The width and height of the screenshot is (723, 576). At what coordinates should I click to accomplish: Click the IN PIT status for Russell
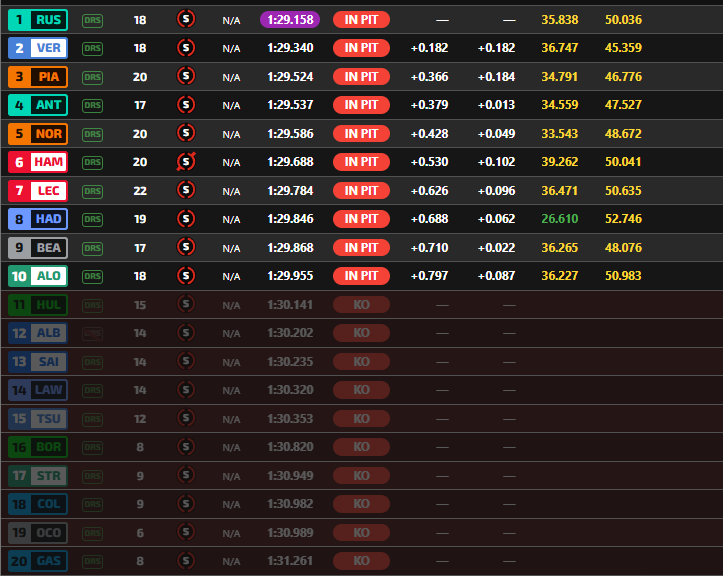361,19
